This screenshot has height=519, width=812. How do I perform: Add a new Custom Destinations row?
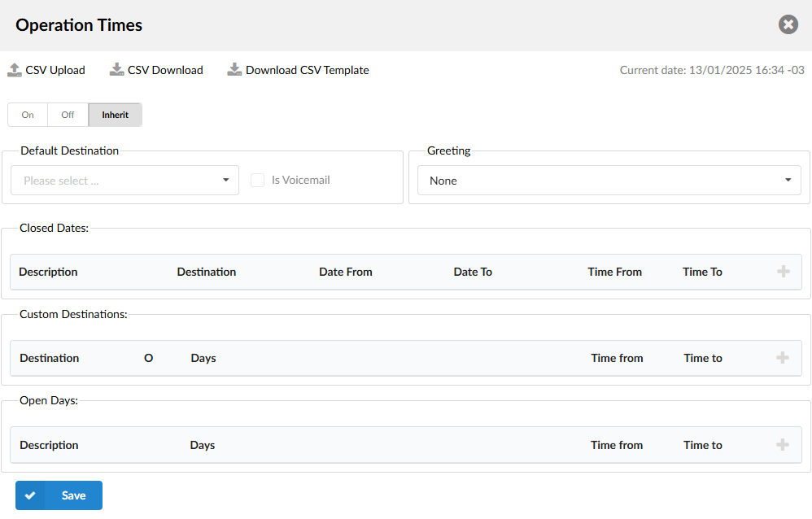click(x=783, y=358)
